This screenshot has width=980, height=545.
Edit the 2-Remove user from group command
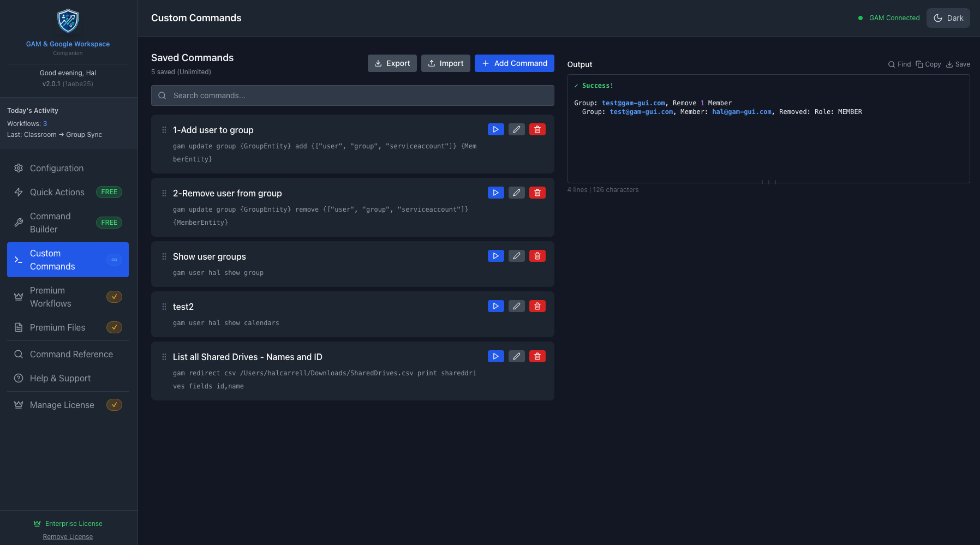coord(516,193)
